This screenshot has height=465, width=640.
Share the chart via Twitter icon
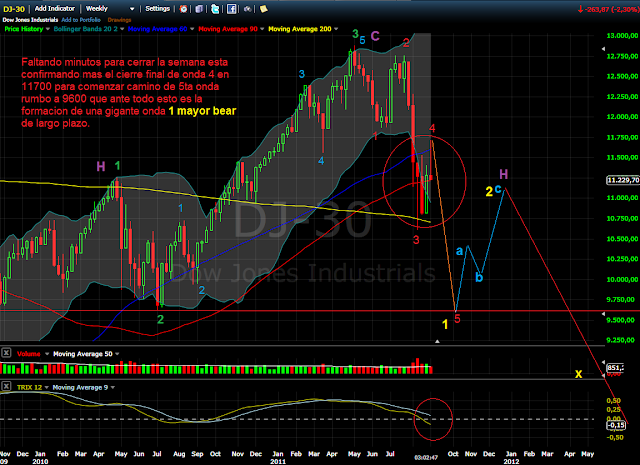[215, 9]
